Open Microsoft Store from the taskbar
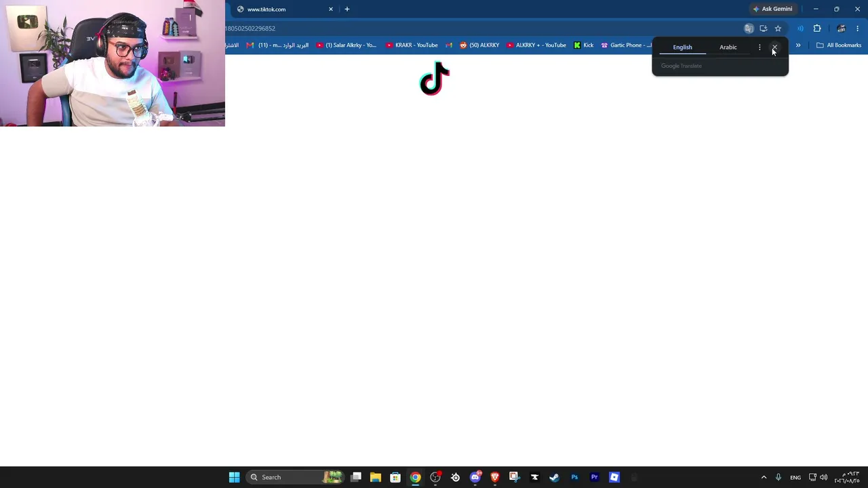This screenshot has width=868, height=488. tap(395, 477)
